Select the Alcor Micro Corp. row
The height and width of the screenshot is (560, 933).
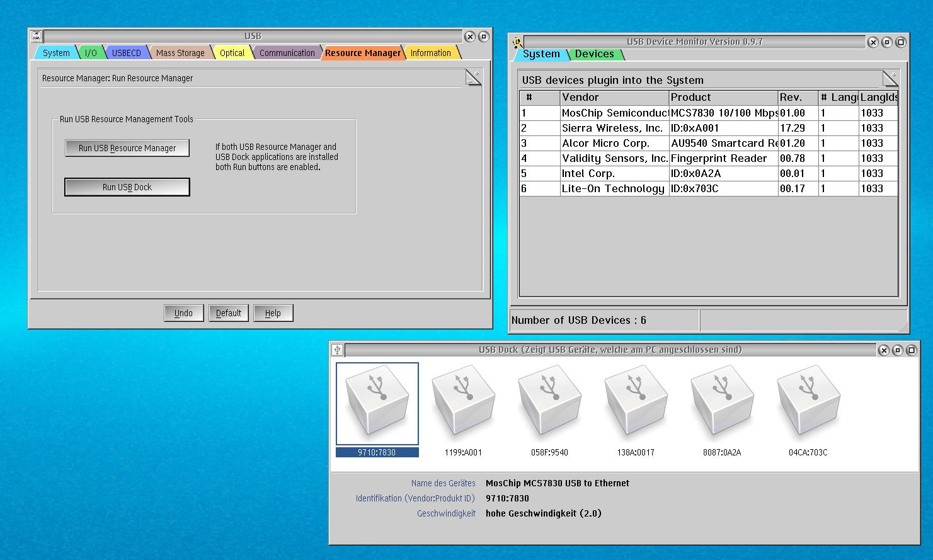click(x=709, y=144)
